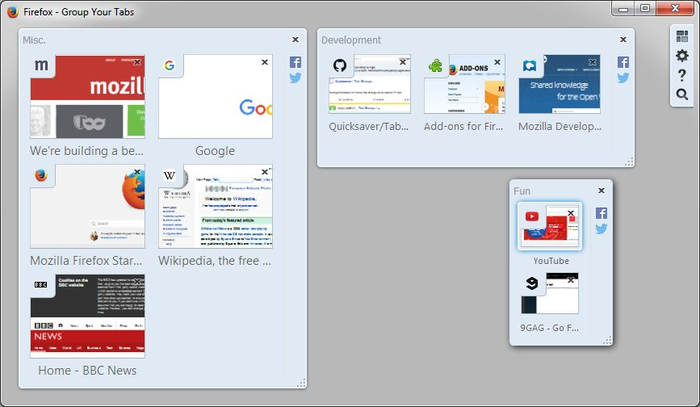Click the Misc. group title
Screen dimensions: 700x407
coord(34,40)
